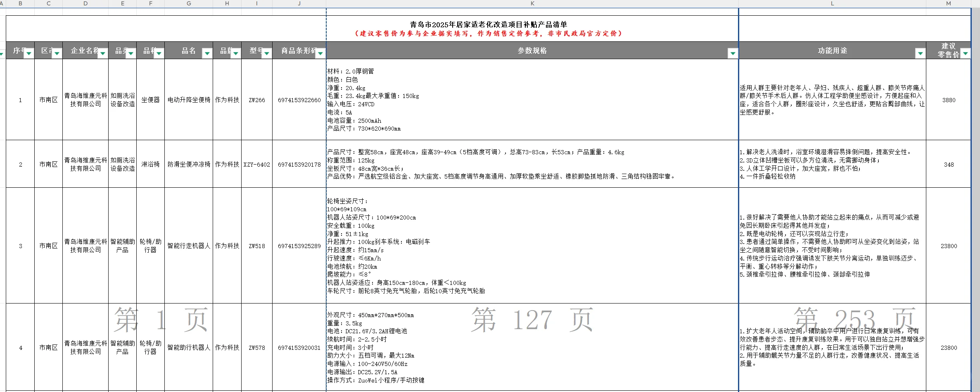
Task: Click the 商品条形码 filter arrow
Action: [318, 53]
